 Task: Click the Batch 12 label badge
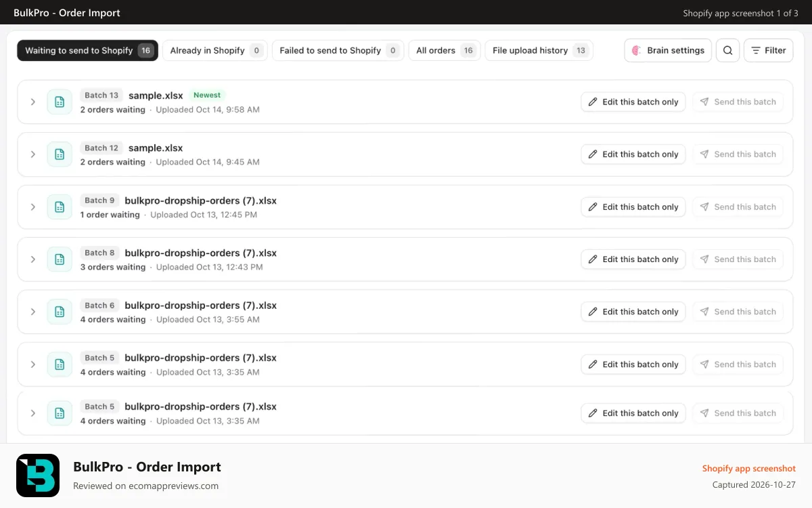click(x=101, y=148)
